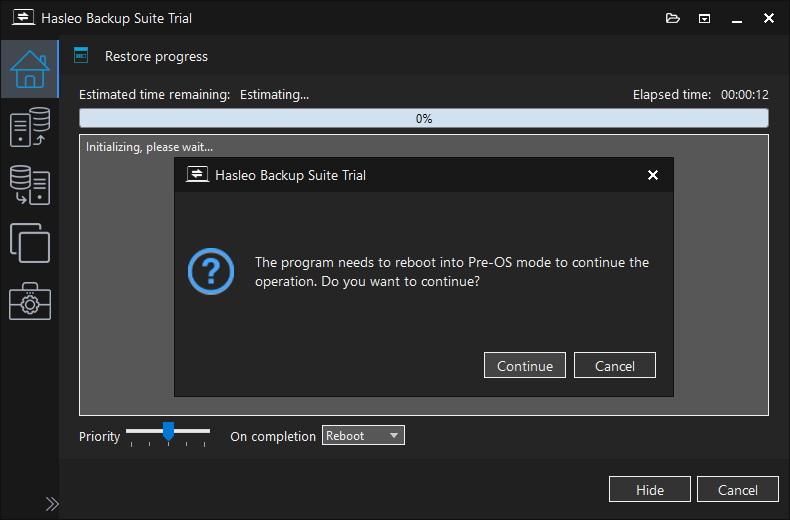Open the Backup section icon in sidebar

point(30,127)
